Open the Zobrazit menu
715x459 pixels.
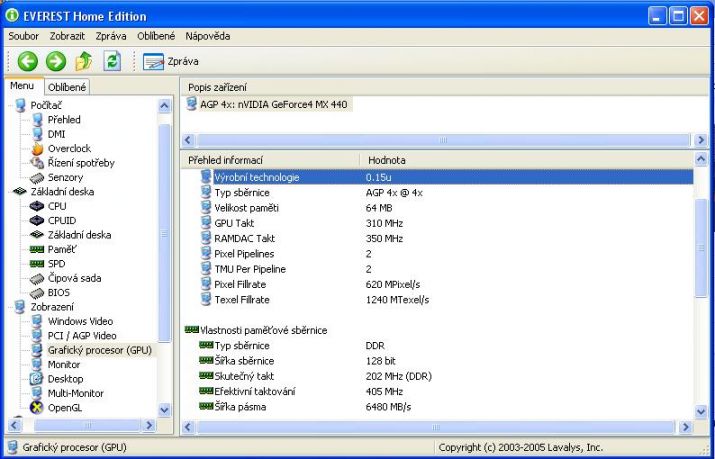click(x=67, y=36)
